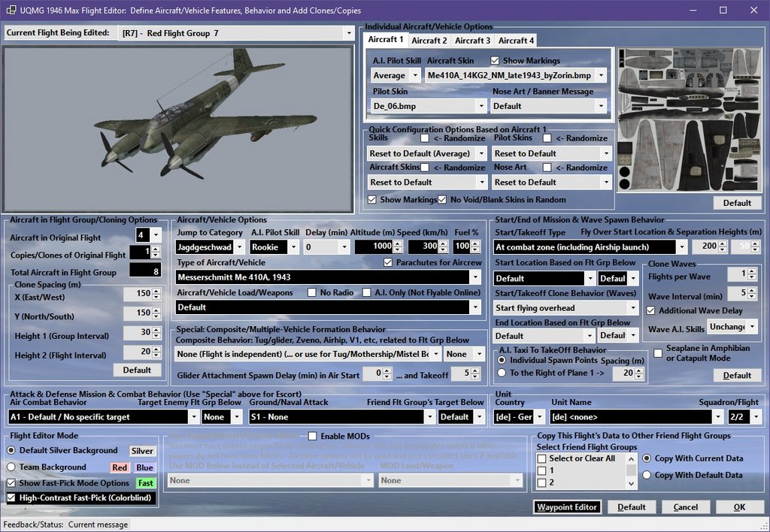Viewport: 770px width, 532px height.
Task: Check friend flight group 1
Action: click(541, 470)
